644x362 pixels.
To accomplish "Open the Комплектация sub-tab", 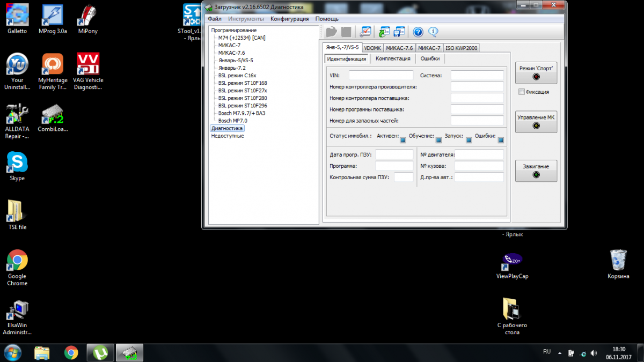I will pos(393,58).
